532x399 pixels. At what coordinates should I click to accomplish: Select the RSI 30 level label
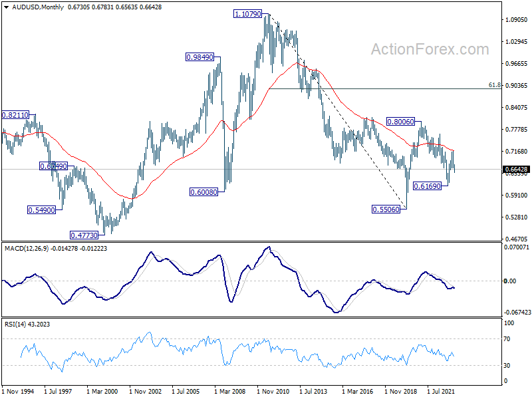pos(507,365)
